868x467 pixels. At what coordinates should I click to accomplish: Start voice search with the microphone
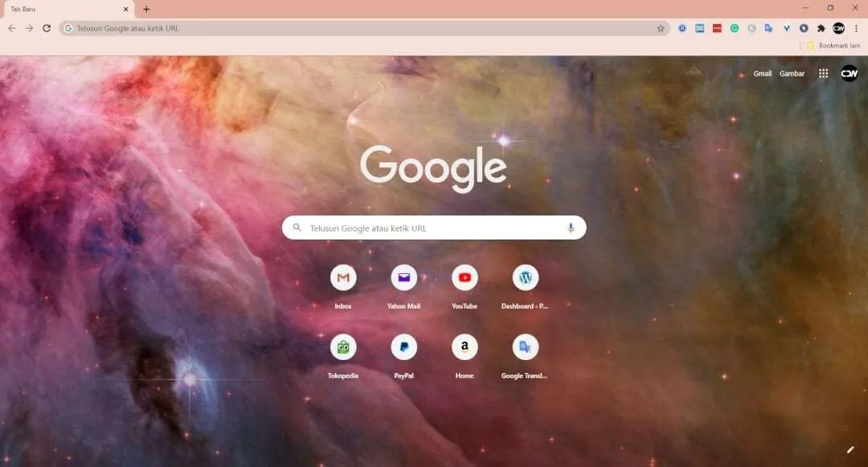coord(571,227)
